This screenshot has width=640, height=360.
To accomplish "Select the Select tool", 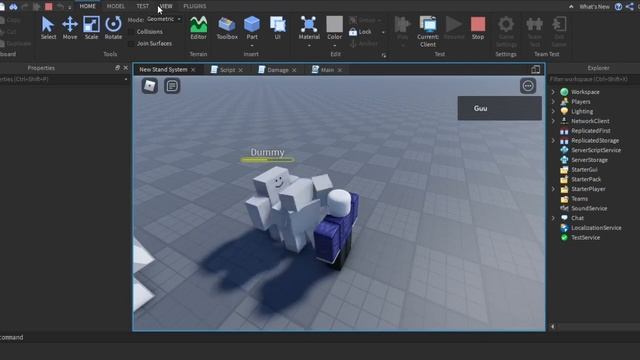I will tap(48, 28).
